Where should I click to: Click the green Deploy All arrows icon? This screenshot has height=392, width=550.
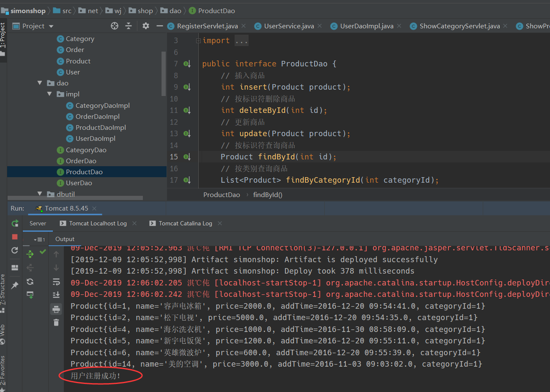30,254
